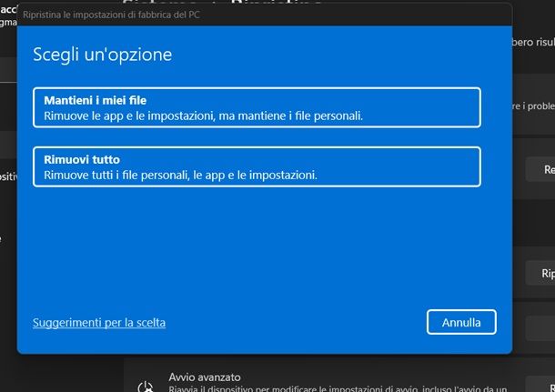The height and width of the screenshot is (392, 555).
Task: Click the description text under Mantieni i miei file
Action: 203,116
